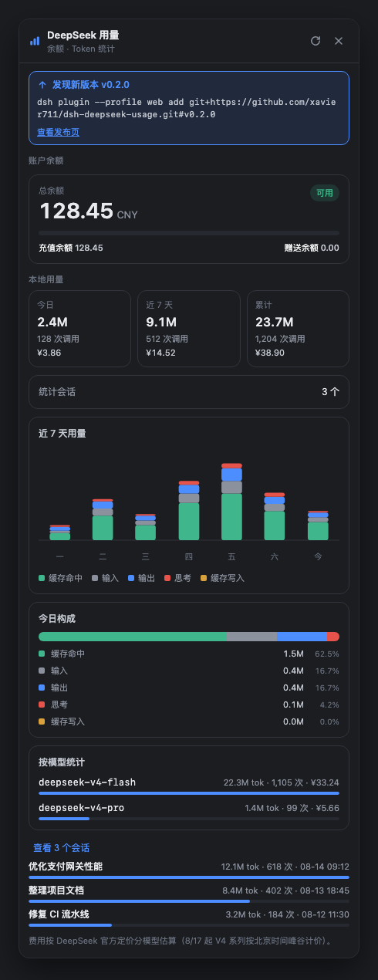Click green 缓存命中 chart legend swatch
378x980 pixels.
pyautogui.click(x=42, y=577)
